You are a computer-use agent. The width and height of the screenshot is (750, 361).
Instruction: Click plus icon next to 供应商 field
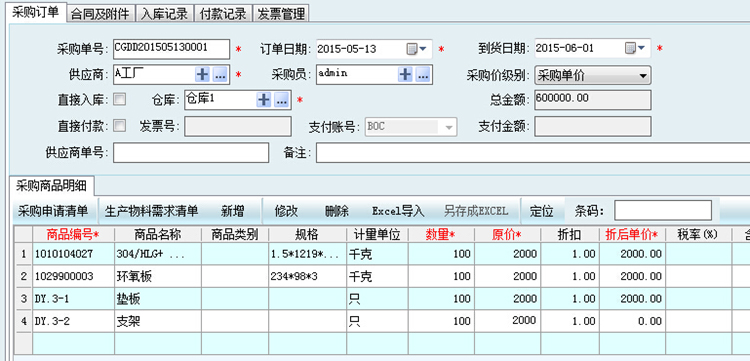tap(202, 74)
